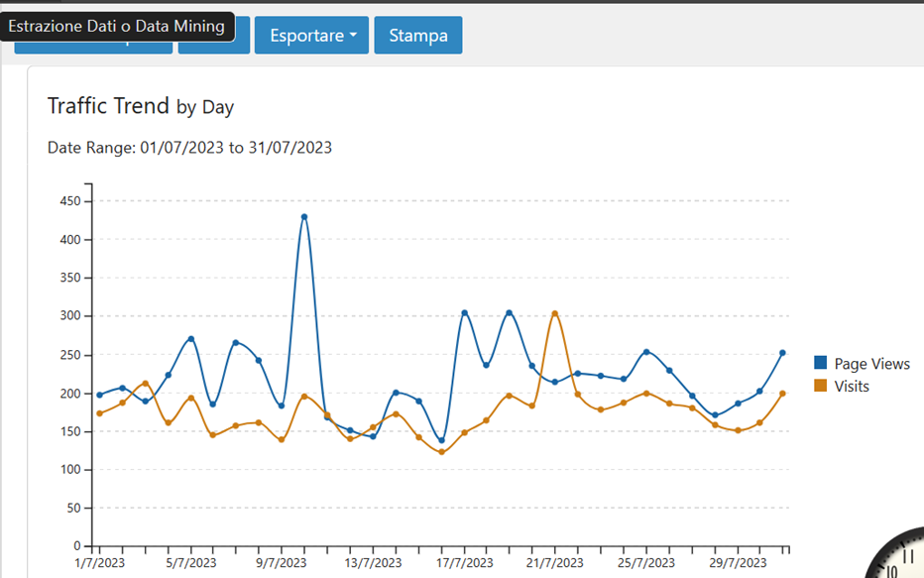Click the x-axis label "21/7/2023"
924x578 pixels.
[x=554, y=563]
